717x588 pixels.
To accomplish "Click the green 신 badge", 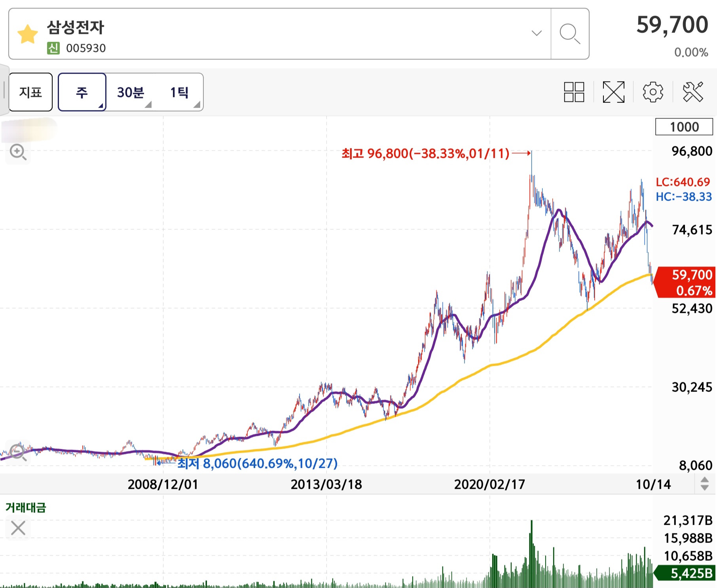I will [53, 48].
